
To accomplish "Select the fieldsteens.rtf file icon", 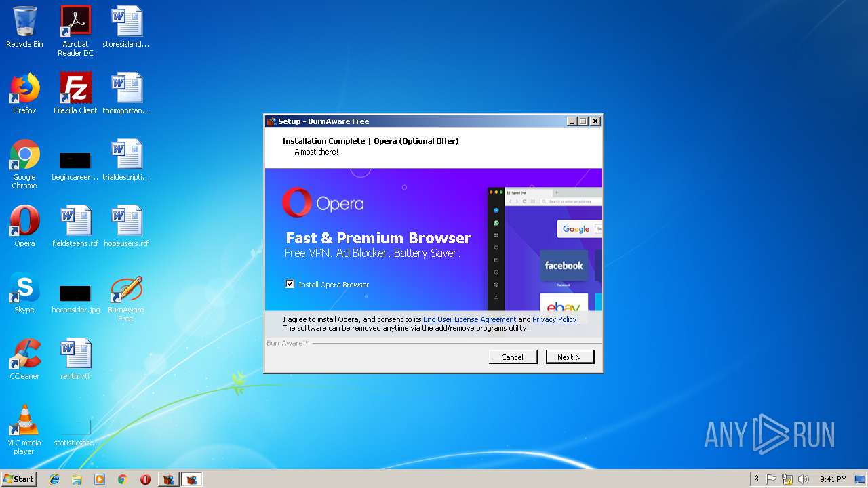I will point(75,226).
